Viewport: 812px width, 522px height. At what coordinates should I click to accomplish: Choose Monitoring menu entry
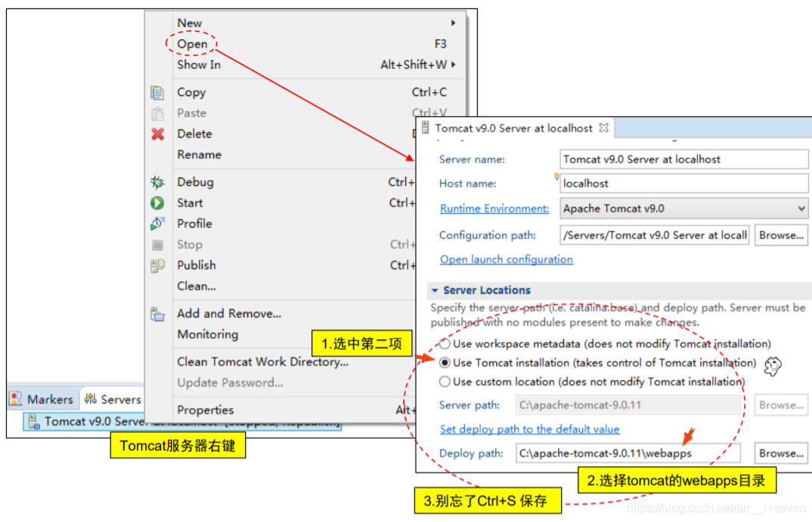(x=208, y=335)
